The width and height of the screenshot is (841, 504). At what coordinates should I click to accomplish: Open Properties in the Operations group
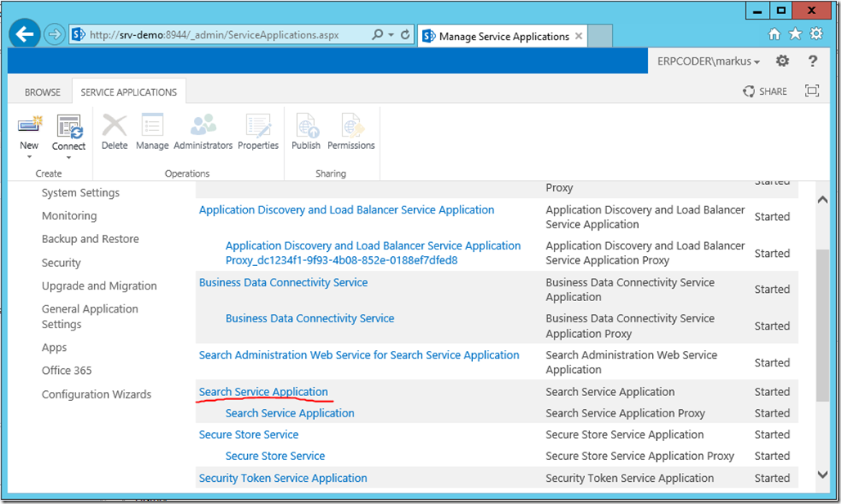(x=258, y=127)
